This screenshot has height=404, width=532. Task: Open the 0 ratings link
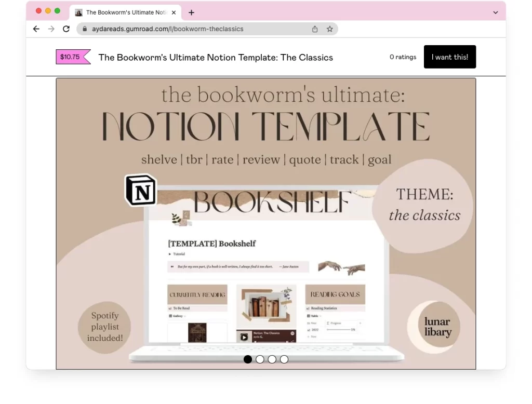click(x=403, y=57)
